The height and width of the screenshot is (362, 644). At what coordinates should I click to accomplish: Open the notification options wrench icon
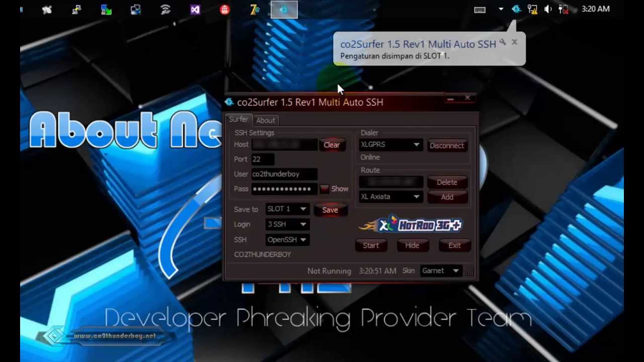(502, 43)
